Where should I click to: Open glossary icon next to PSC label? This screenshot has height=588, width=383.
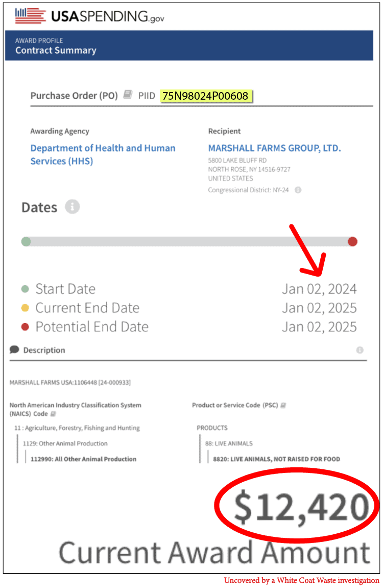[283, 405]
